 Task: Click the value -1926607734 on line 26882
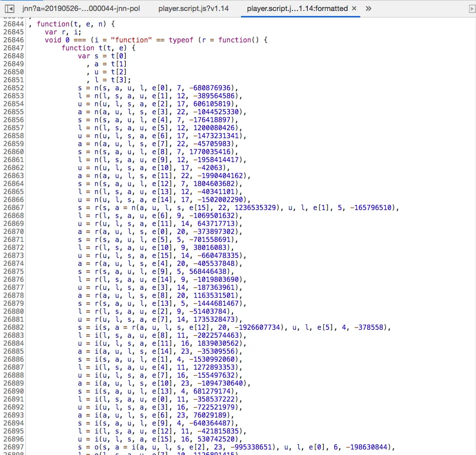click(257, 327)
